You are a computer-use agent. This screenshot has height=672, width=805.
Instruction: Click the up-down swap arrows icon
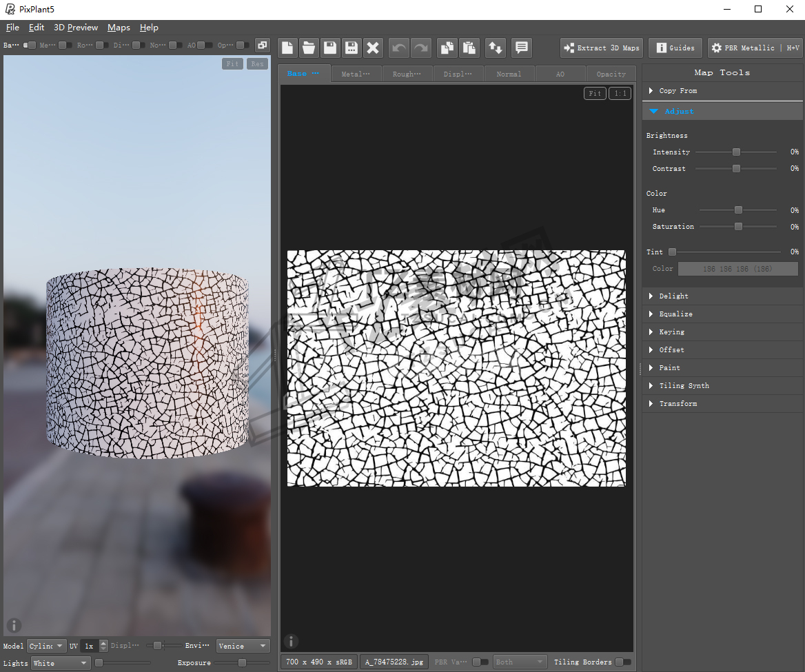(x=495, y=48)
